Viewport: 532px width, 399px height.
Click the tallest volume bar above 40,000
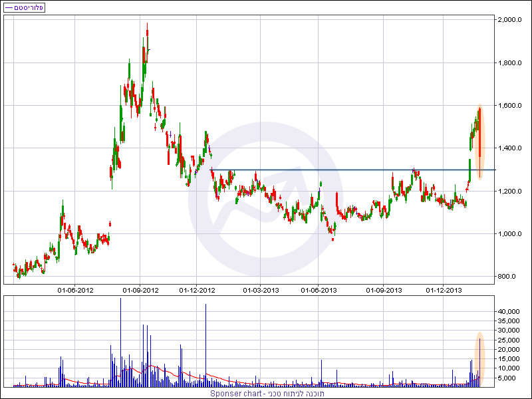click(120, 342)
